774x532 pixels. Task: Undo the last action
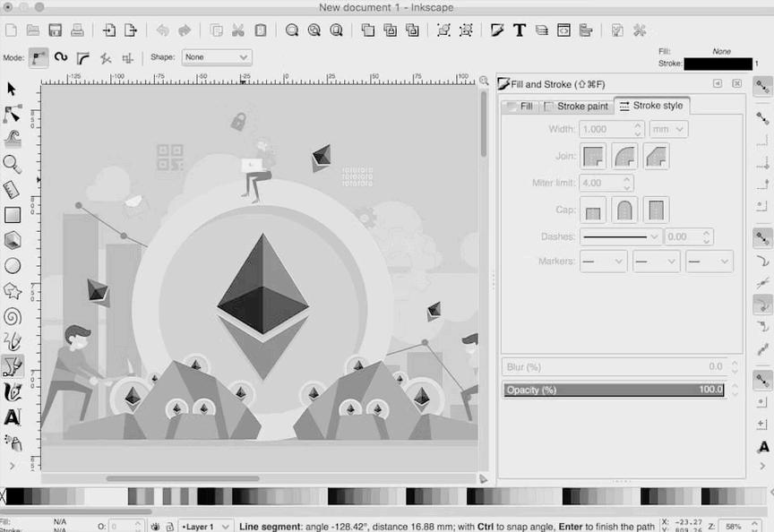[162, 30]
